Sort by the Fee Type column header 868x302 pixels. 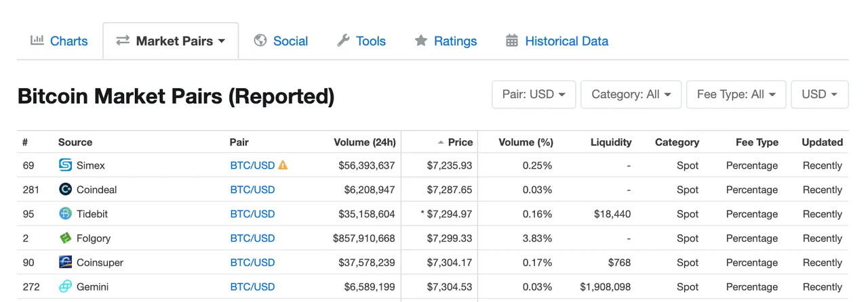(757, 142)
